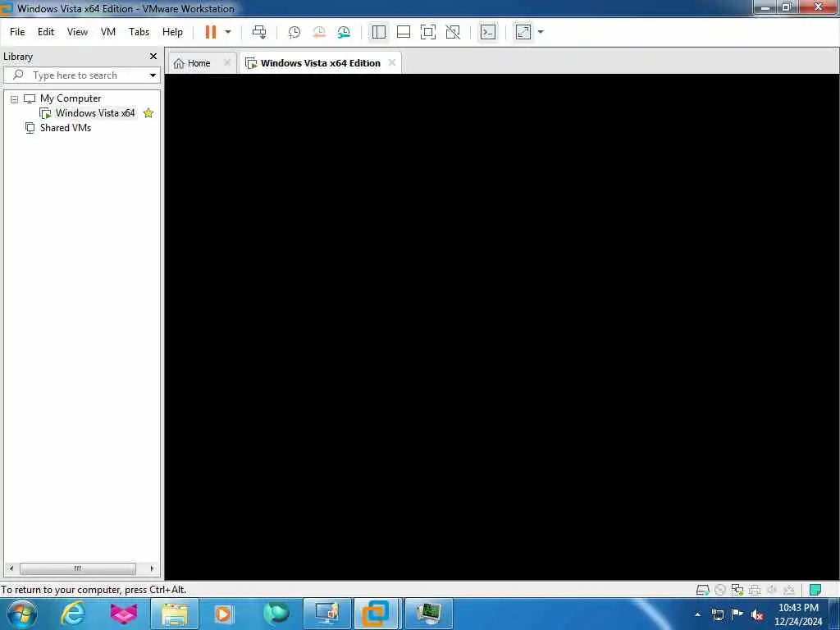Revert to previous snapshot icon
This screenshot has height=630, width=840.
[319, 32]
